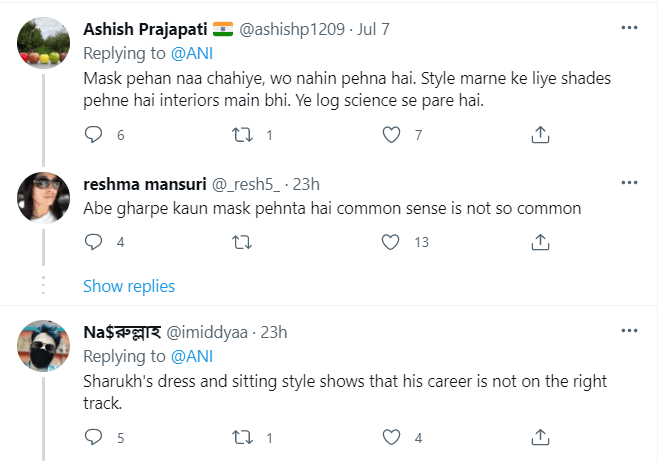The image size is (660, 463).
Task: Retweet Ashish Prajapati's tweet
Action: point(242,134)
